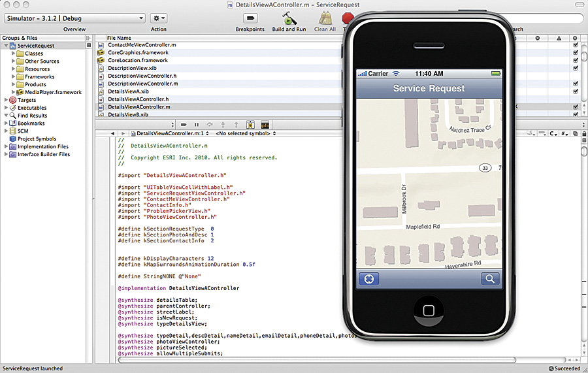Click the locate-me crosshair in iPhone simulator
Screen dimensions: 588x373
[369, 279]
